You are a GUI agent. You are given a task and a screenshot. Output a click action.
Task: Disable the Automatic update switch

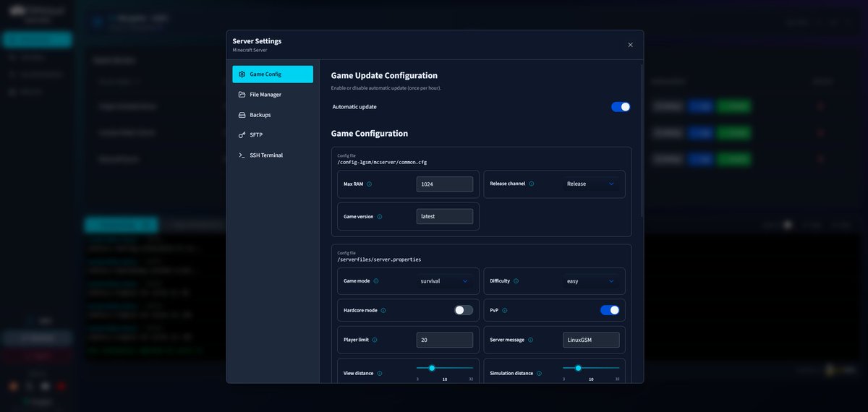pyautogui.click(x=621, y=107)
